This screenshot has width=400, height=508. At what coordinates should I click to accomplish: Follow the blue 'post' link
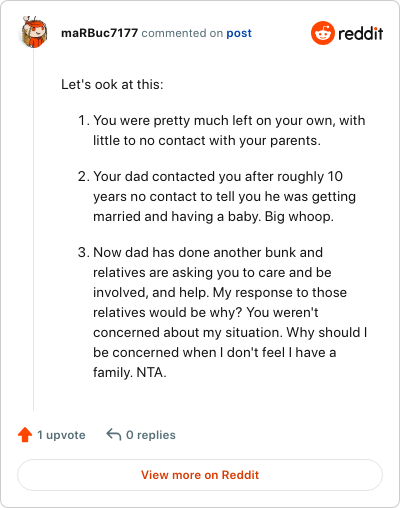pyautogui.click(x=239, y=33)
